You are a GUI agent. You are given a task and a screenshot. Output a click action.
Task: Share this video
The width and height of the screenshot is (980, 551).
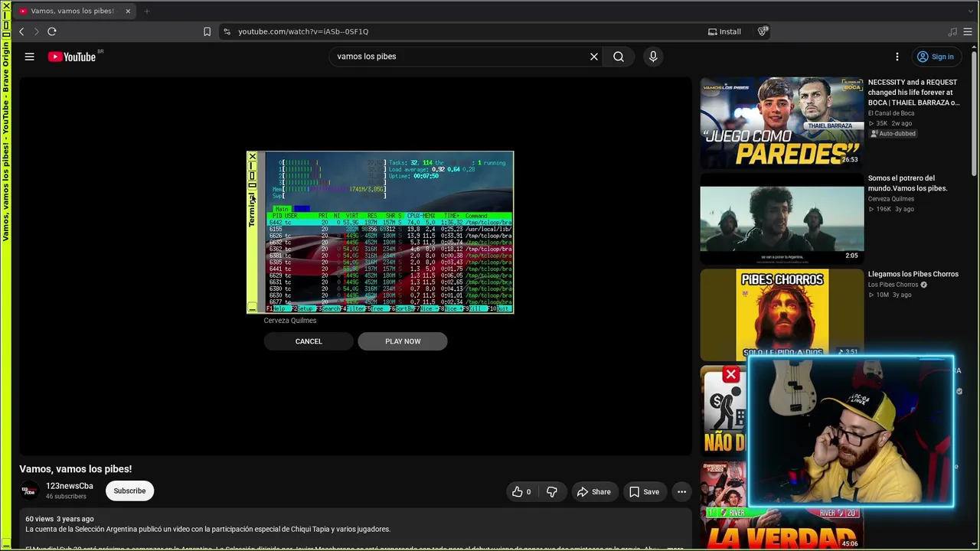593,492
